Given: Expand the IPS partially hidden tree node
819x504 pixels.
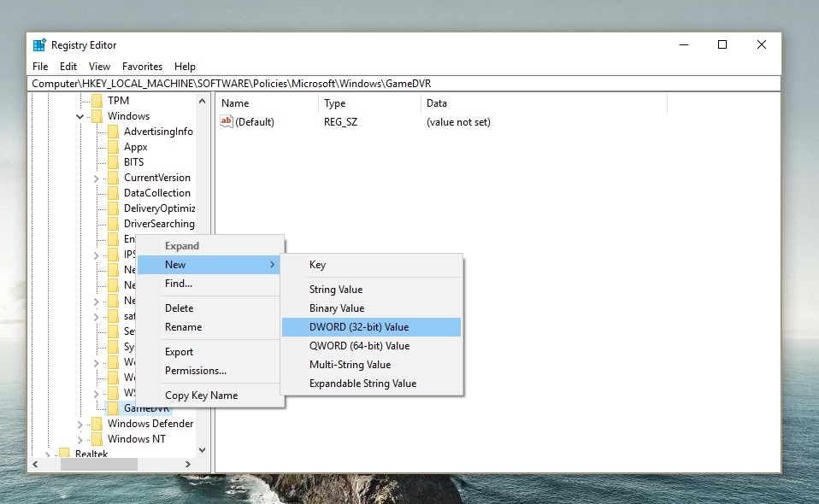Looking at the screenshot, I should pos(96,255).
